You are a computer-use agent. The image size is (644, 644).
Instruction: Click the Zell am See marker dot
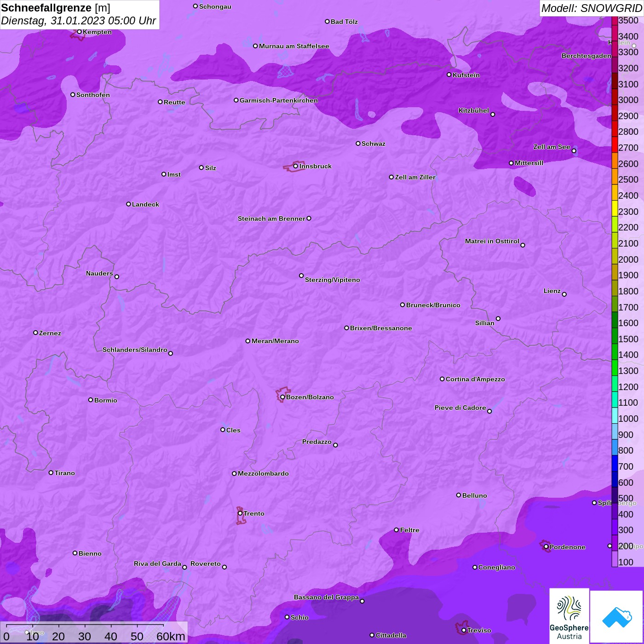pos(574,151)
